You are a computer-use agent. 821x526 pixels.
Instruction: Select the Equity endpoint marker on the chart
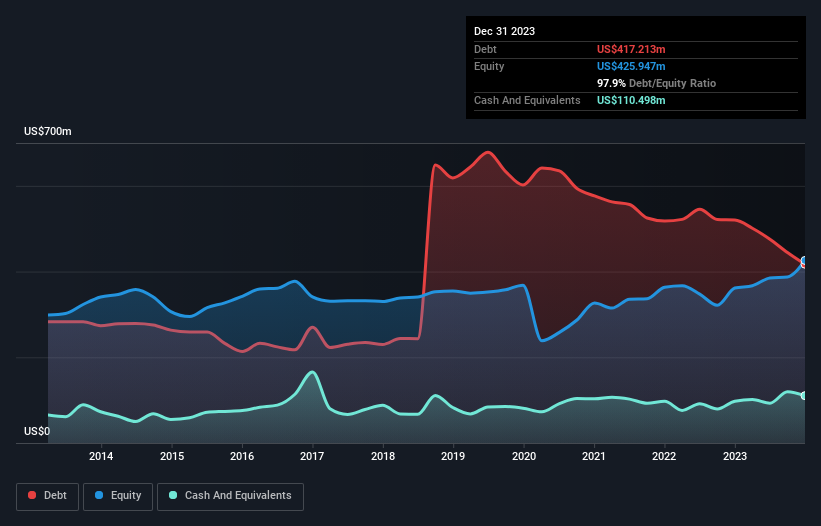804,261
